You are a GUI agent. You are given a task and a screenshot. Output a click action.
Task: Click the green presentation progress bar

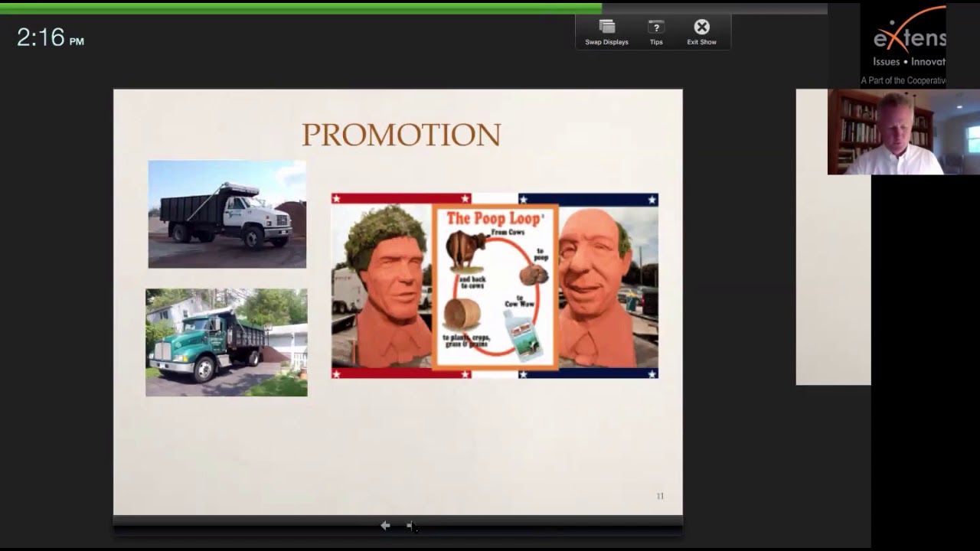point(301,8)
